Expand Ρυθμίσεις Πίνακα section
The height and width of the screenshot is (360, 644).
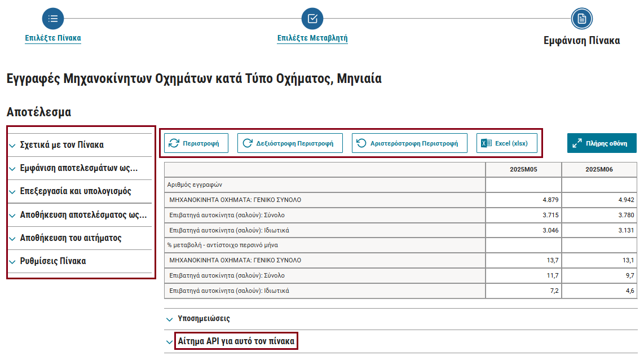(80, 261)
